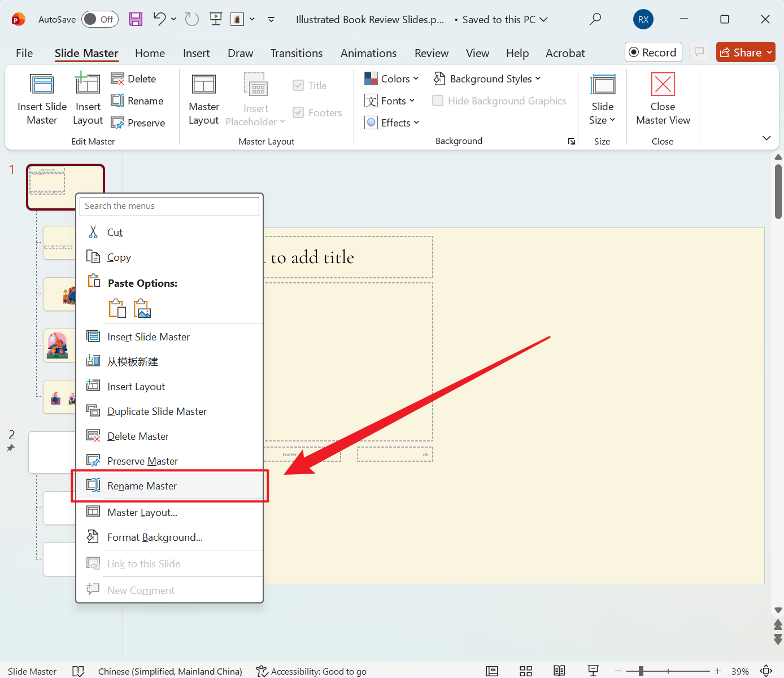Click the Record button
Image resolution: width=784 pixels, height=678 pixels.
(653, 53)
